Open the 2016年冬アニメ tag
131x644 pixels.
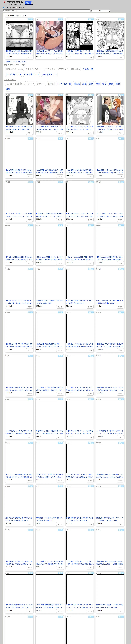tap(14, 74)
